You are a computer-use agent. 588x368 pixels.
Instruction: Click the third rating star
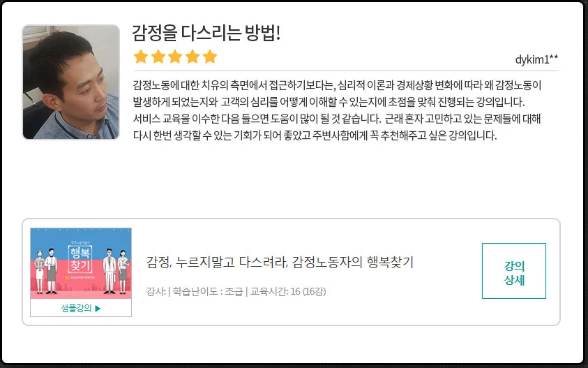click(175, 57)
